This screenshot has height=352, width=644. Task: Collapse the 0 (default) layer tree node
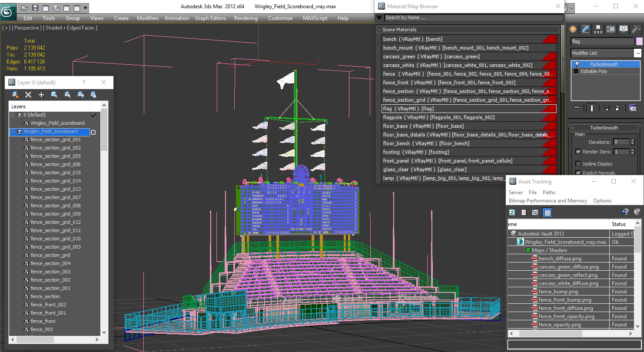coord(12,115)
